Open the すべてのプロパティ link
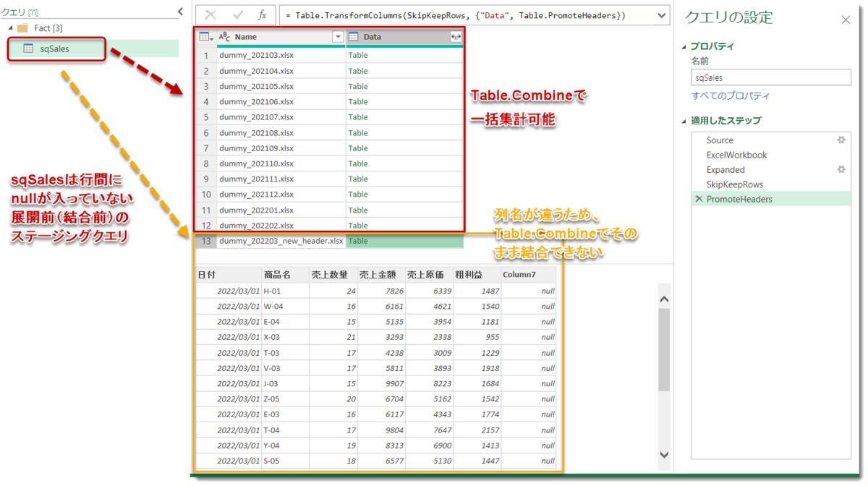Image resolution: width=868 pixels, height=486 pixels. tap(731, 96)
